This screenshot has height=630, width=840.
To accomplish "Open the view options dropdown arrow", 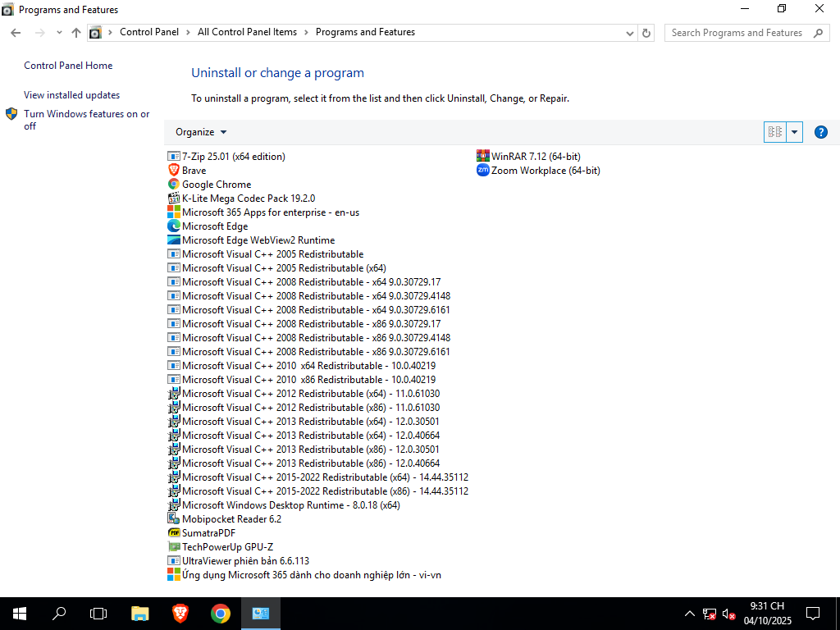I will tap(794, 132).
